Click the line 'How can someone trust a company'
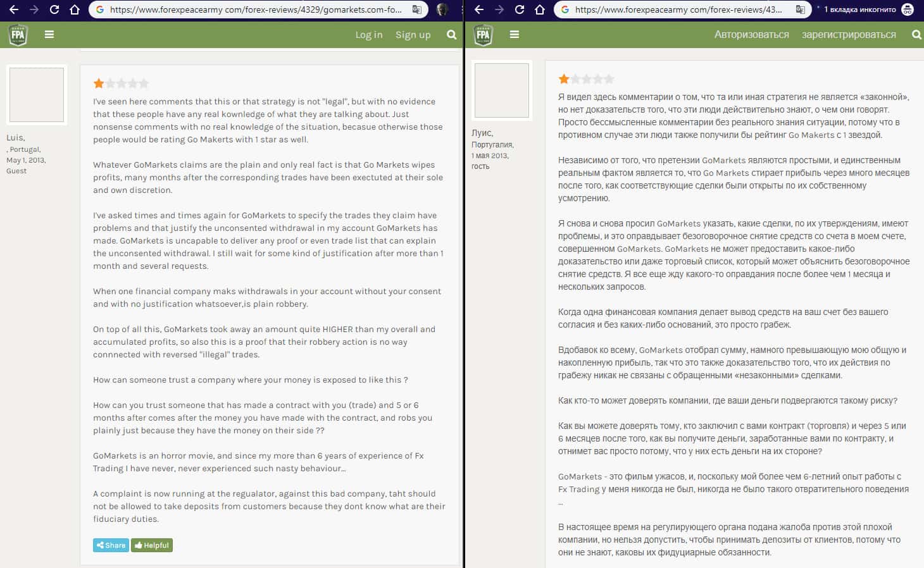This screenshot has width=924, height=568. (x=251, y=380)
